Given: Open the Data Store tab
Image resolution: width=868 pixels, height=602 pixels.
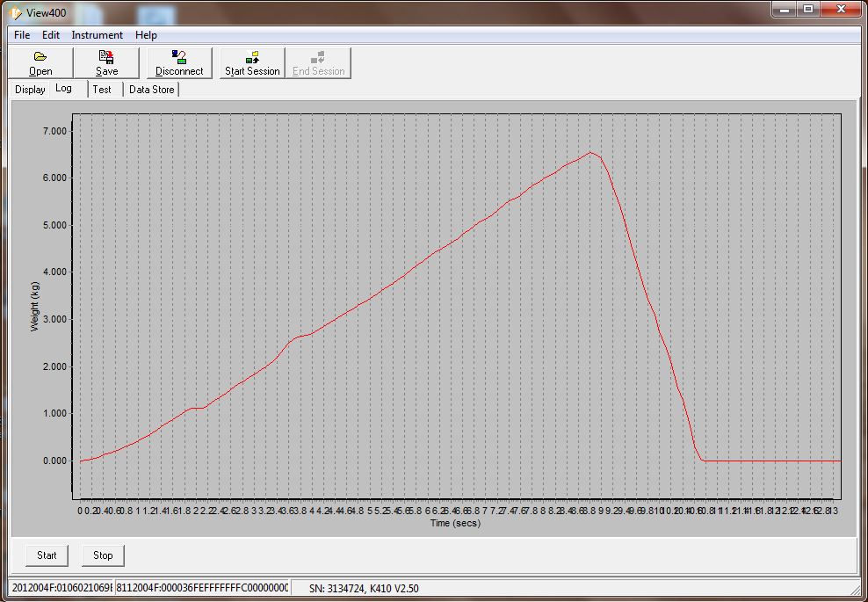Looking at the screenshot, I should (x=151, y=89).
